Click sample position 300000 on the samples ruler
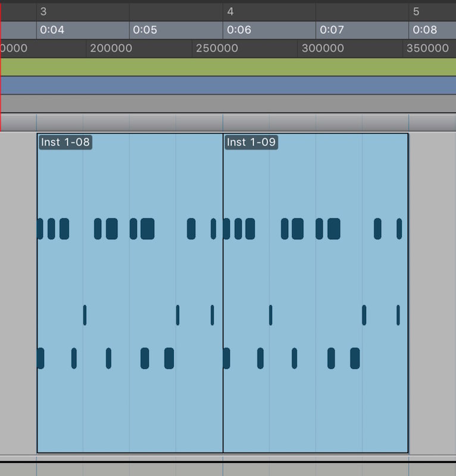Viewport: 456px width, 476px height. [323, 48]
